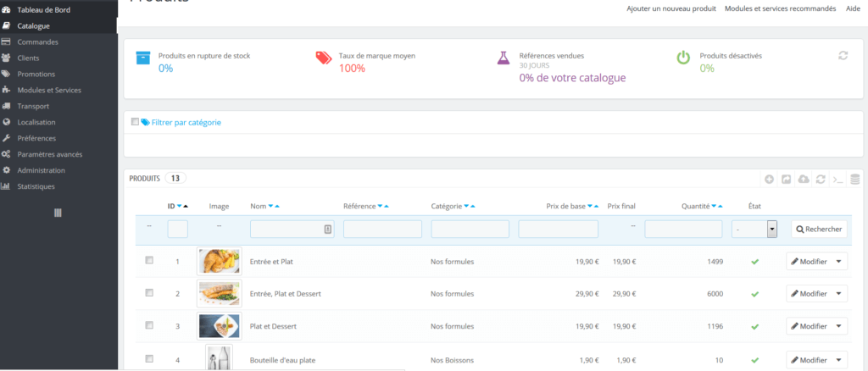
Task: Click Filtrer par catégorie link
Action: pos(186,123)
